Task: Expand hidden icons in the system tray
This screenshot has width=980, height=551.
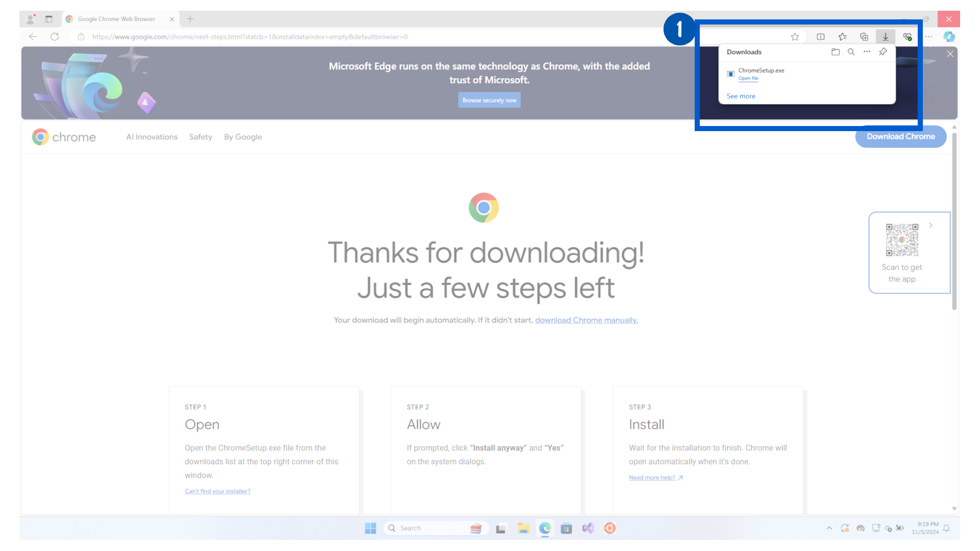Action: click(x=829, y=528)
